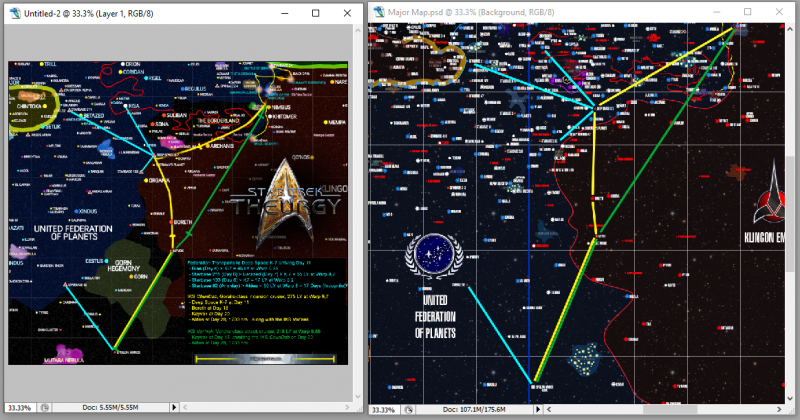Viewport: 800px width, 420px height.
Task: Click the zoom percentage field in Major Map.psd window
Action: 385,410
